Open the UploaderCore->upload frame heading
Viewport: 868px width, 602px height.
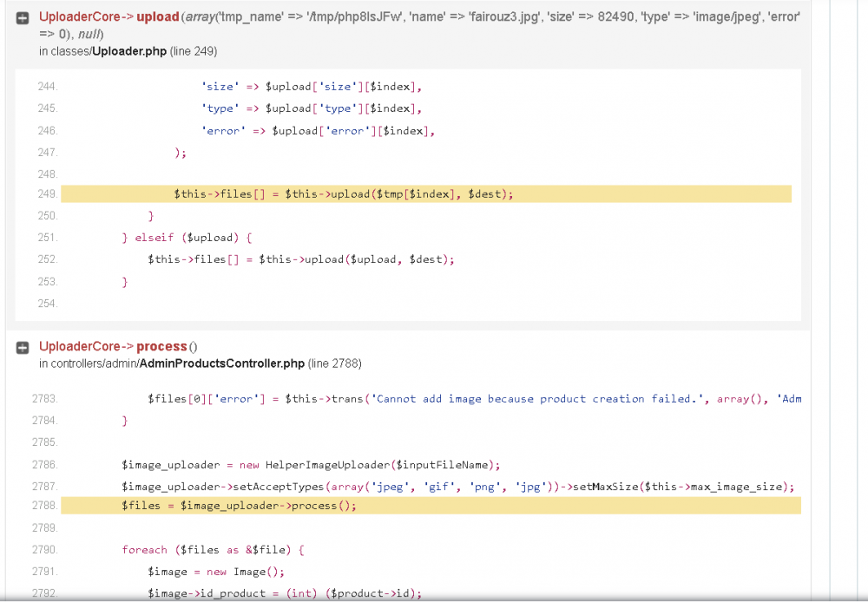tap(419, 25)
